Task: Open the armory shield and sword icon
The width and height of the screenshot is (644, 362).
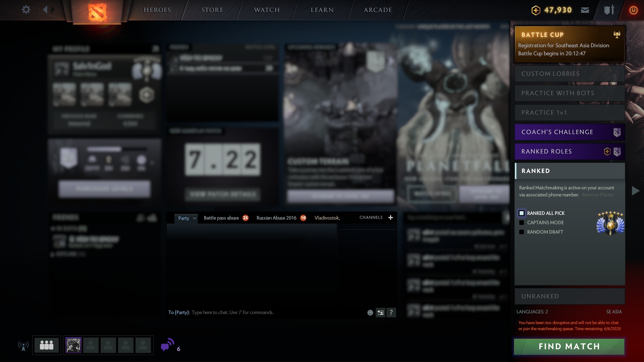Action: pyautogui.click(x=609, y=10)
